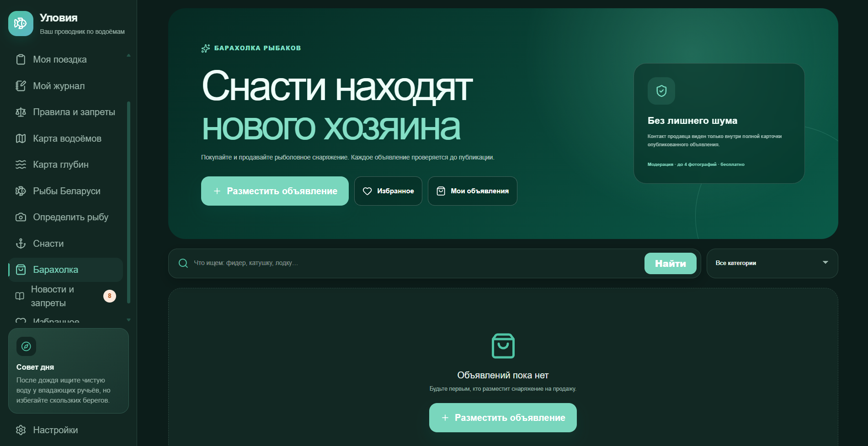Image resolution: width=868 pixels, height=446 pixels.
Task: Click the clipboard icon beside Моя поездка
Action: coord(21,59)
